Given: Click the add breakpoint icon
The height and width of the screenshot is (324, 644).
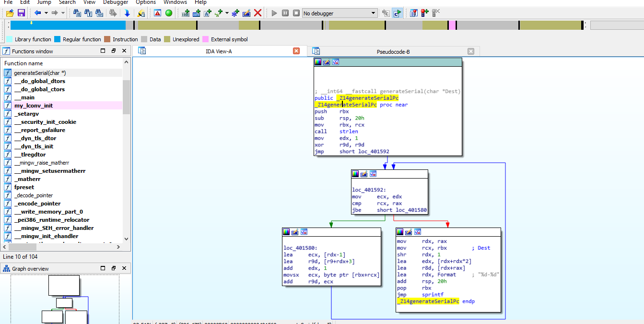Looking at the screenshot, I should click(x=424, y=13).
